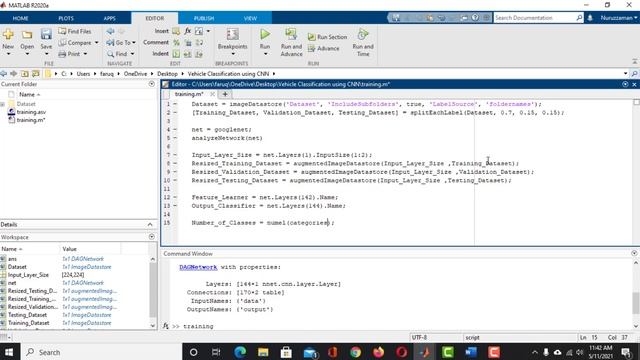Screen dimensions: 640x360
Task: Click the notification bell icon
Action: [590, 18]
